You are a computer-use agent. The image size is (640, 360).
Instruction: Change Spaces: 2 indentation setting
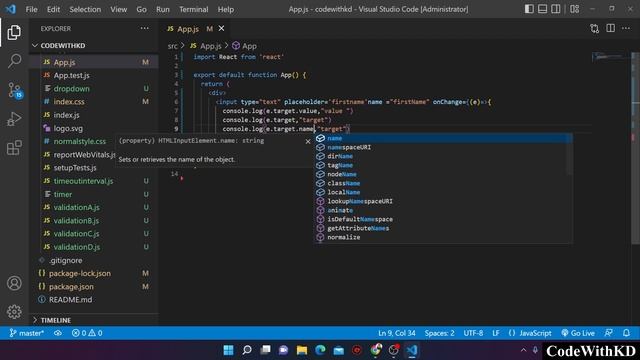[x=439, y=333]
